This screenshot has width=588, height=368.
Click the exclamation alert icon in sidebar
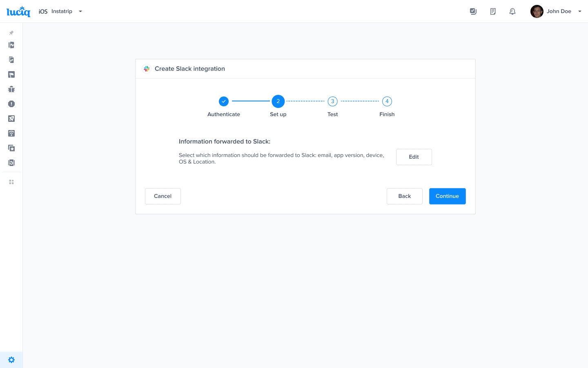pyautogui.click(x=11, y=104)
